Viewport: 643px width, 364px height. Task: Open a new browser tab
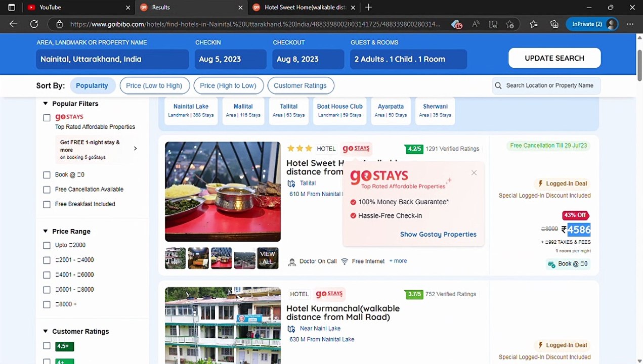(368, 7)
